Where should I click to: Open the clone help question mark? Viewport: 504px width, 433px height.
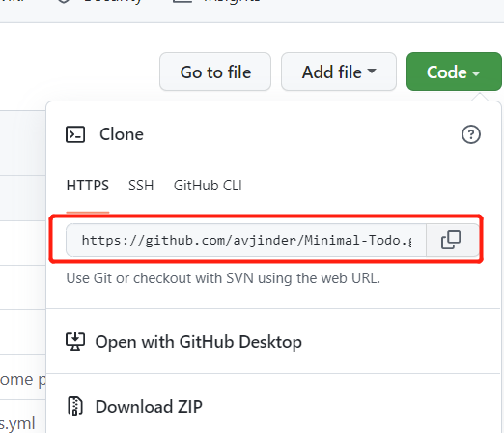(x=471, y=134)
